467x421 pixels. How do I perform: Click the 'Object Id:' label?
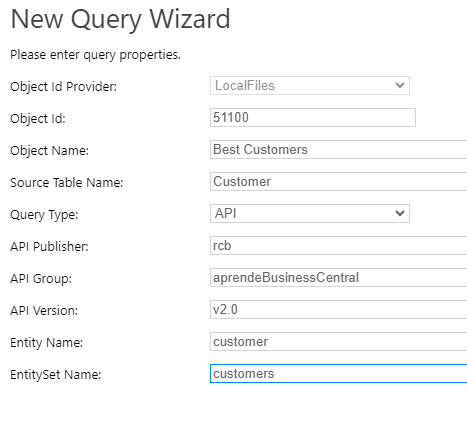38,119
